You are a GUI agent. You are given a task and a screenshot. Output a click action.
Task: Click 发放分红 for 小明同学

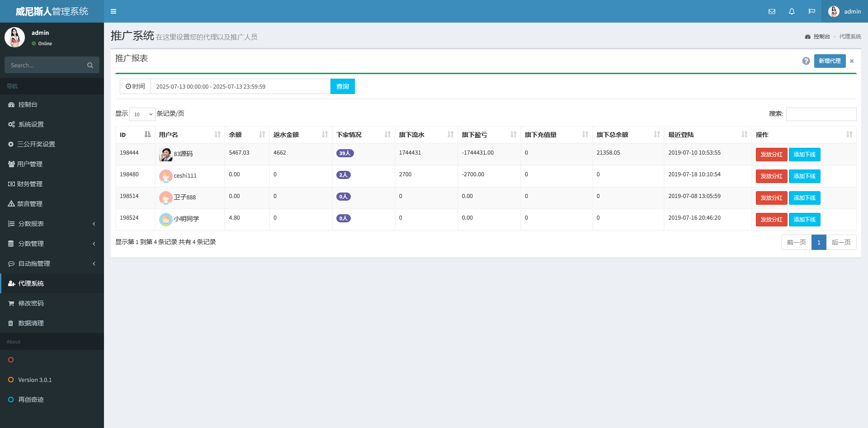(x=772, y=220)
